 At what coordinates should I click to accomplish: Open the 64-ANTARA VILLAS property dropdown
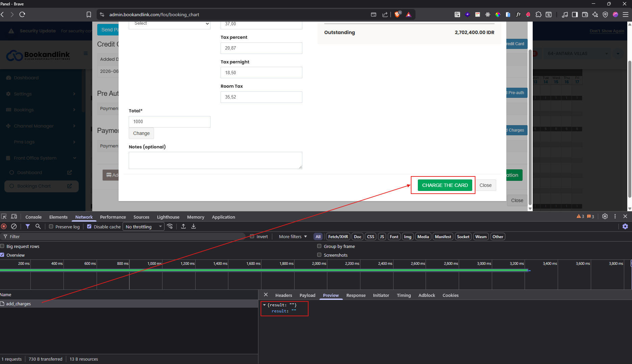point(578,54)
